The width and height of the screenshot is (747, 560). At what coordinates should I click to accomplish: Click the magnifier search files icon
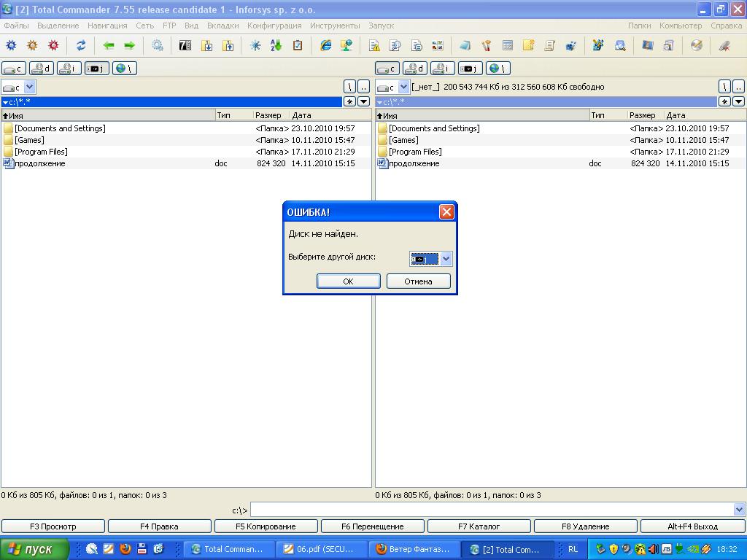[620, 46]
